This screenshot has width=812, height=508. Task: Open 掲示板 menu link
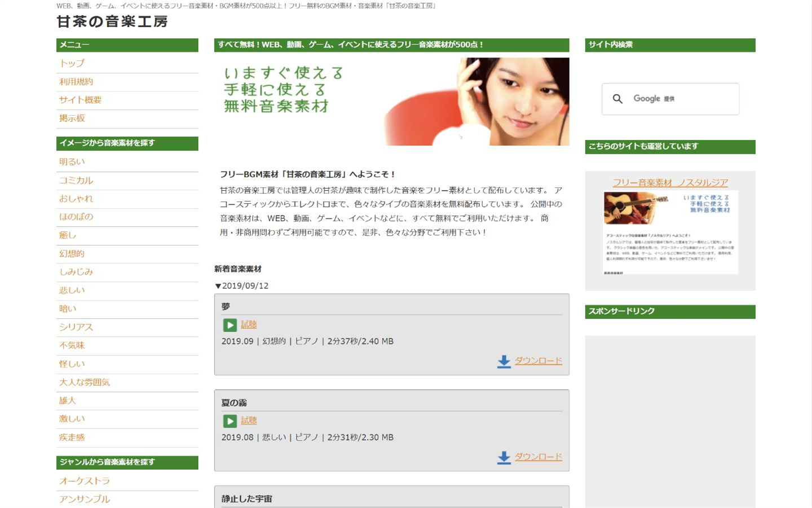72,119
